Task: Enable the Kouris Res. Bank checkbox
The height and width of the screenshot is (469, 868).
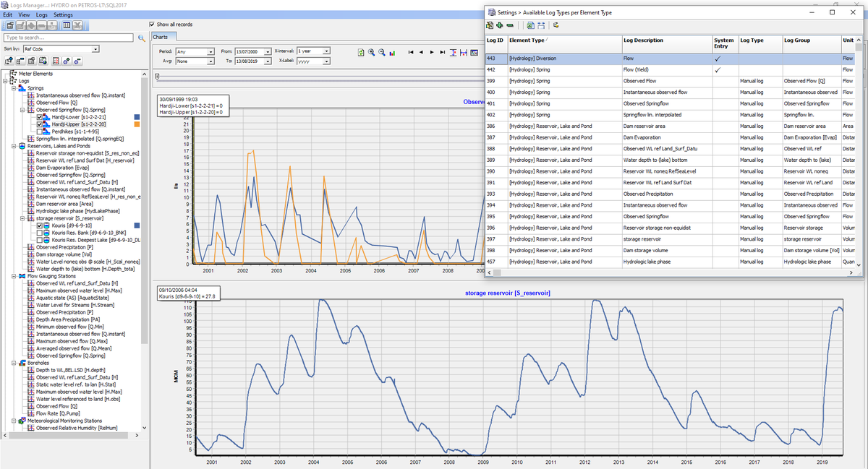Action: pos(40,233)
